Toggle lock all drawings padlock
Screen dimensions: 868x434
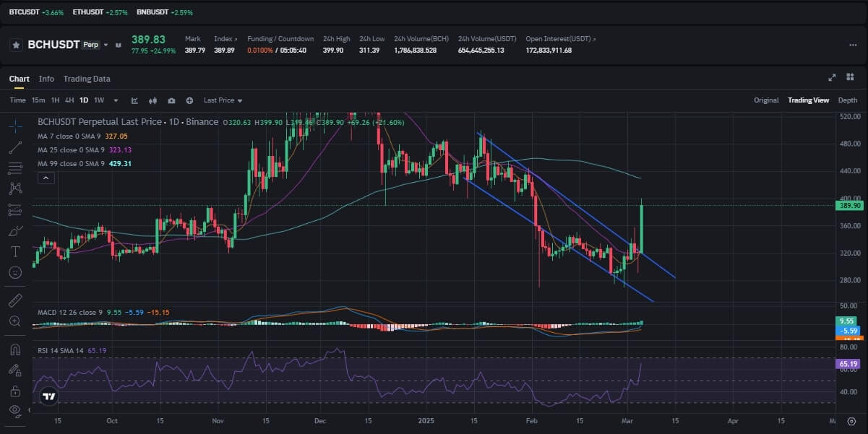(15, 391)
